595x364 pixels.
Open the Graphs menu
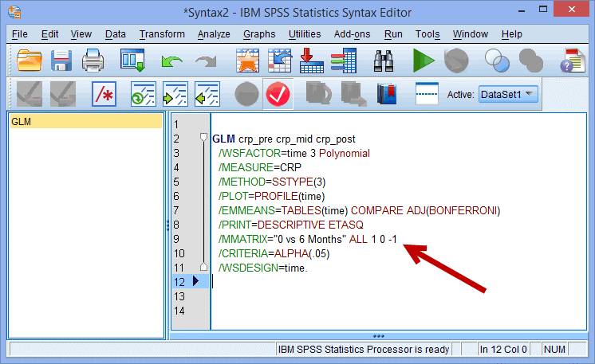259,34
